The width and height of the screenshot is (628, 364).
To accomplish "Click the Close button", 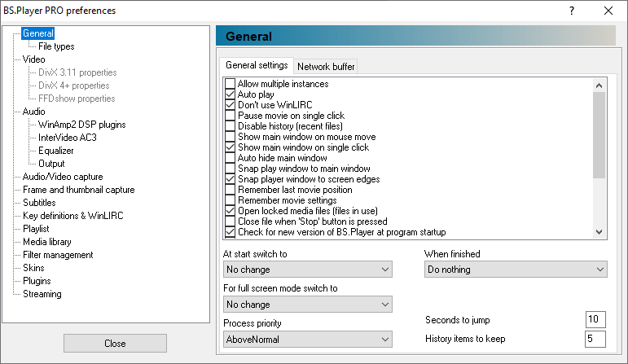I will pyautogui.click(x=115, y=344).
